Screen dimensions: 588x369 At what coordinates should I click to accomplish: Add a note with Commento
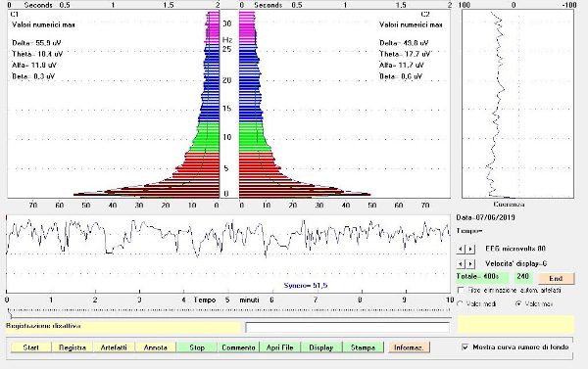tap(238, 347)
